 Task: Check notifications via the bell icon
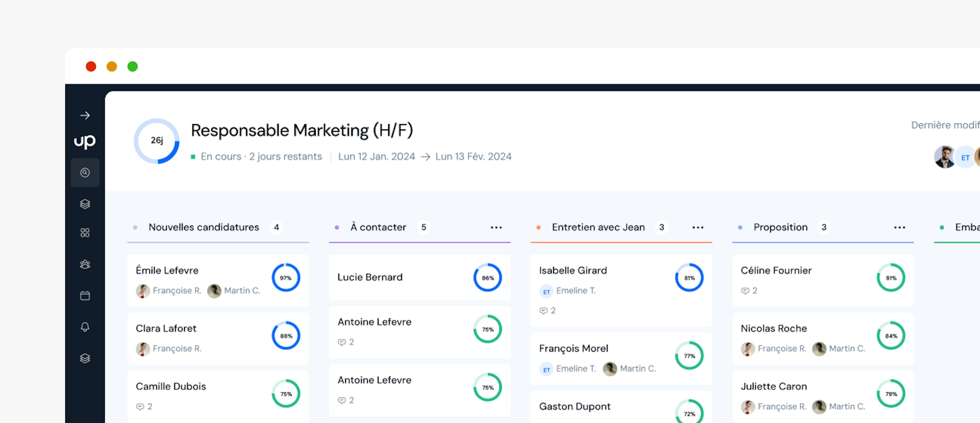tap(85, 326)
